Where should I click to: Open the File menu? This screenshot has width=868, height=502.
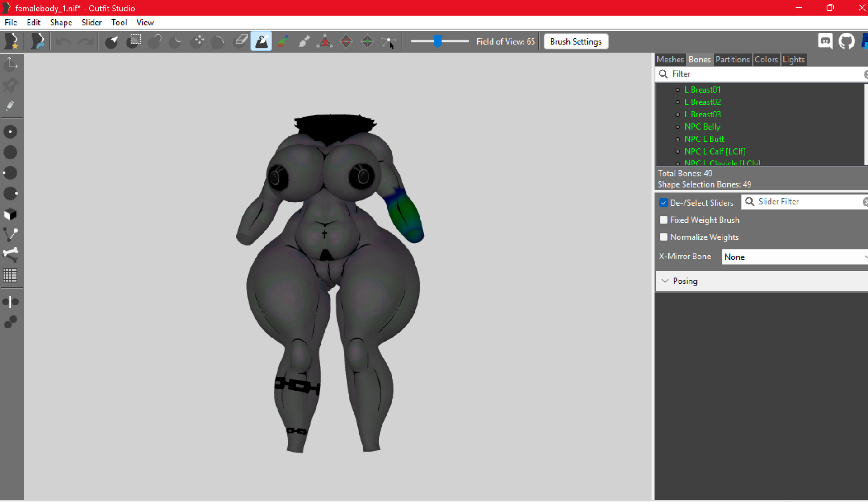coord(11,23)
